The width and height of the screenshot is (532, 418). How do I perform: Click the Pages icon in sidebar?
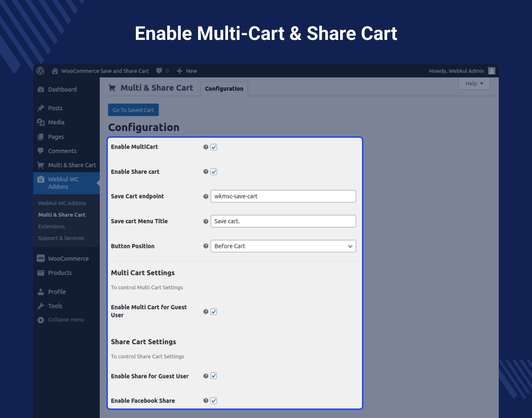[x=41, y=137]
